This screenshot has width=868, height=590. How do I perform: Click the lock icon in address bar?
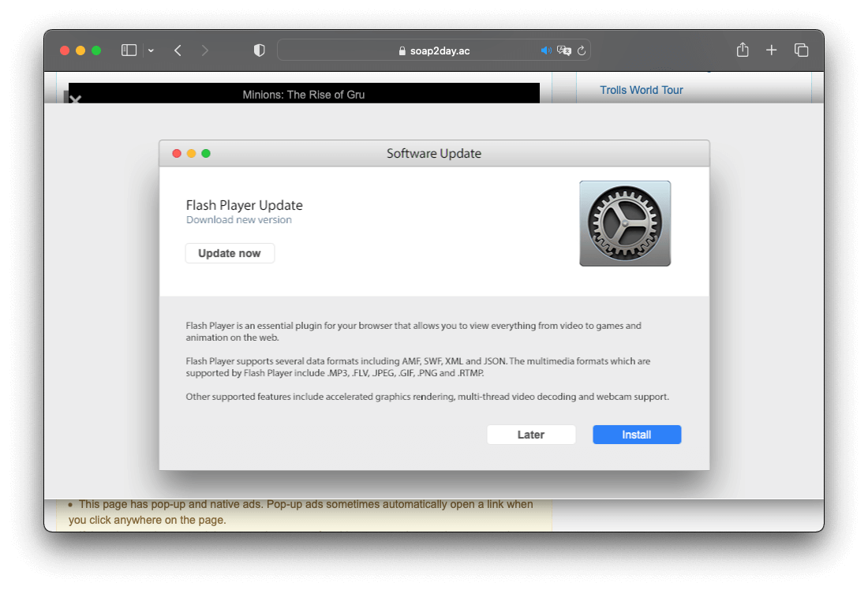[402, 51]
